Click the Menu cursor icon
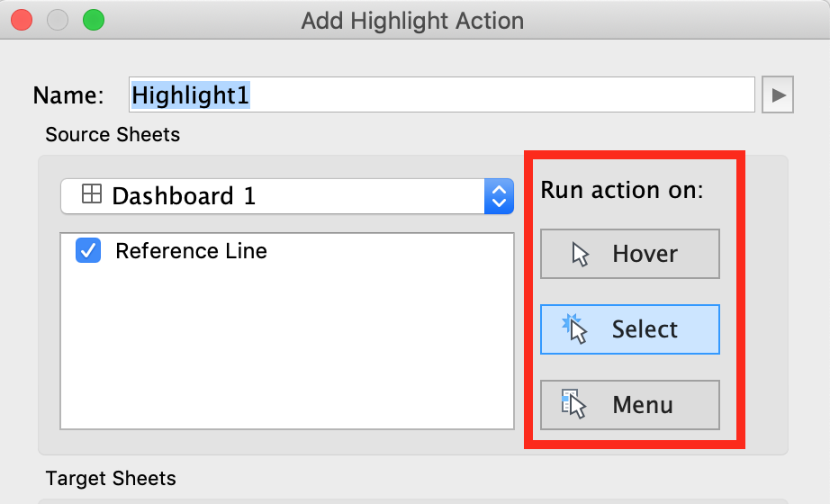This screenshot has width=830, height=504. (x=573, y=405)
